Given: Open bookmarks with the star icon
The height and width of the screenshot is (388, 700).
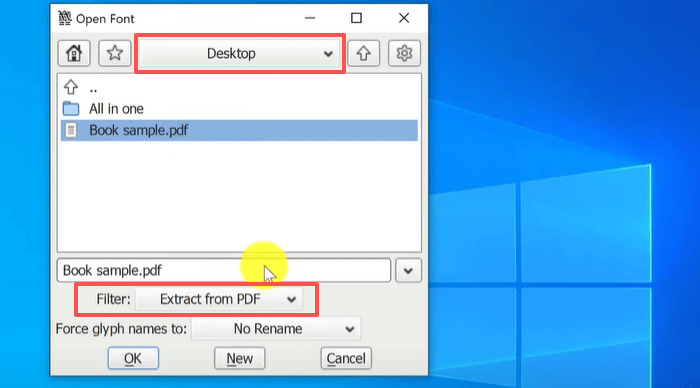Looking at the screenshot, I should tap(115, 54).
